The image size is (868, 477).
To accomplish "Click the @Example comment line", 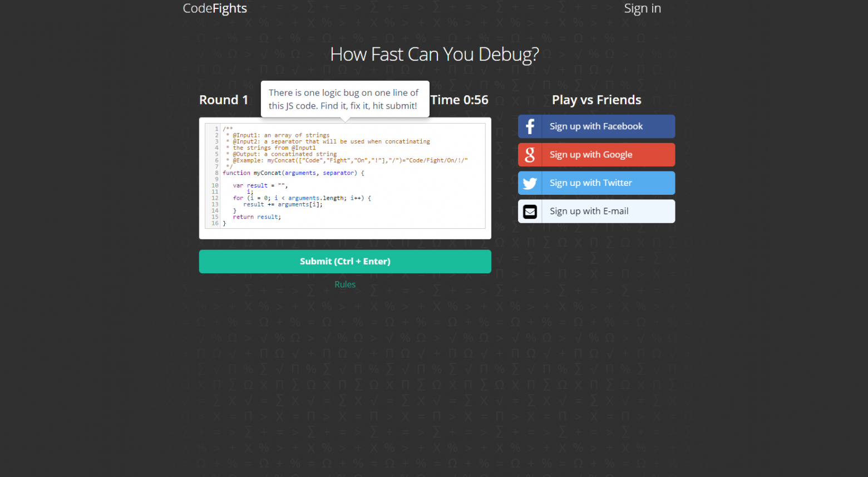I will point(347,160).
